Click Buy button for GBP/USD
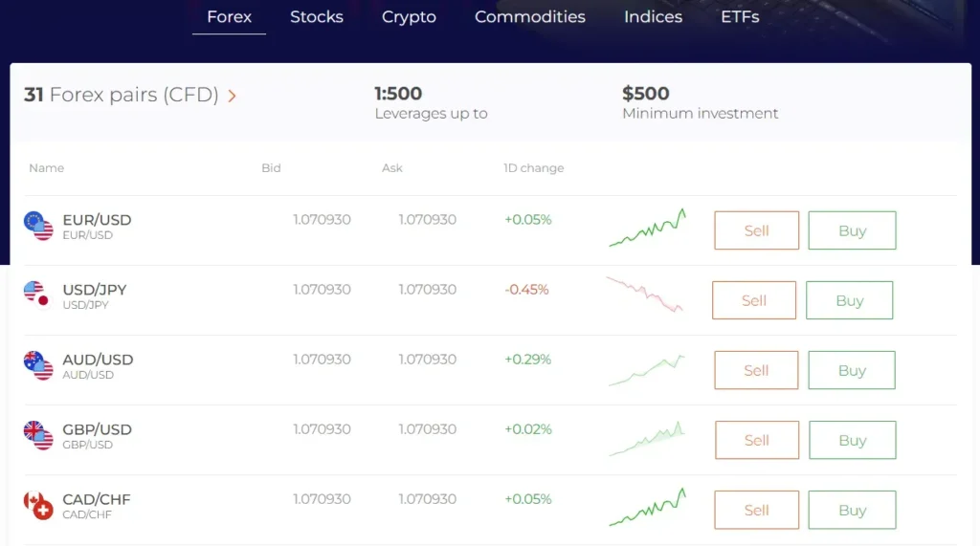Screen dimensions: 980x546 (852, 440)
